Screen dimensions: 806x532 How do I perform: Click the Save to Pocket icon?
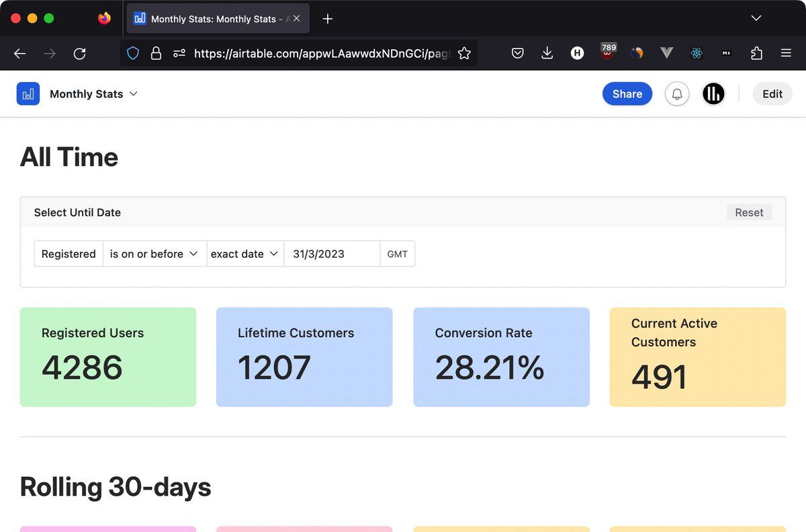pos(518,54)
